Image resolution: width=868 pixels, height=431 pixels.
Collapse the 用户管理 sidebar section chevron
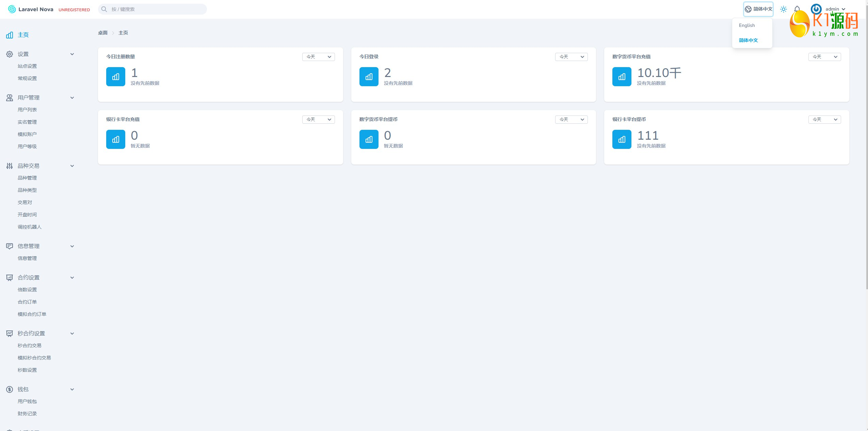coord(72,98)
